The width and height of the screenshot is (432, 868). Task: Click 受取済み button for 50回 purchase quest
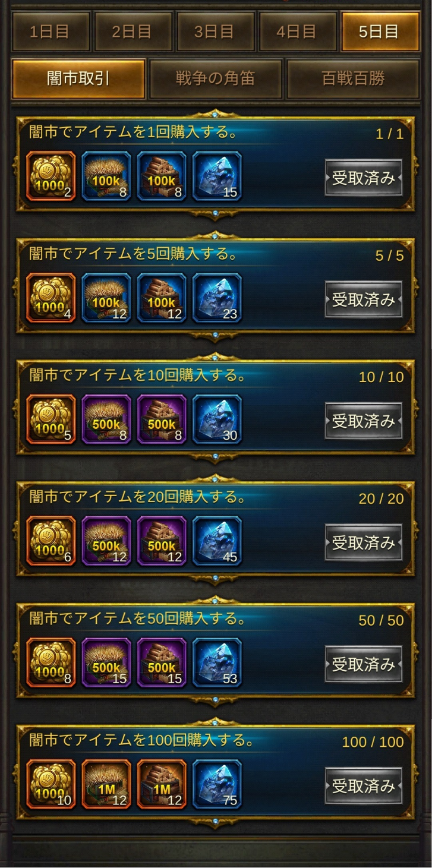364,664
